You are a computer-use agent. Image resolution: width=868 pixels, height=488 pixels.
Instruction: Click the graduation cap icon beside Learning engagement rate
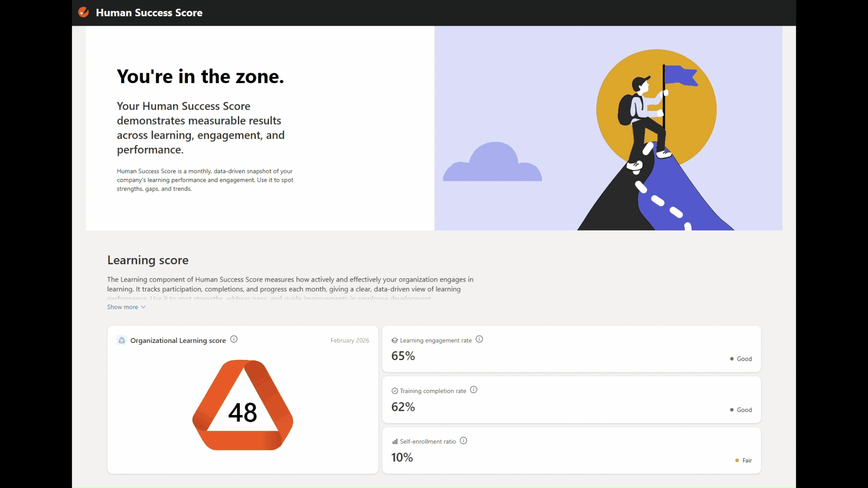[395, 340]
